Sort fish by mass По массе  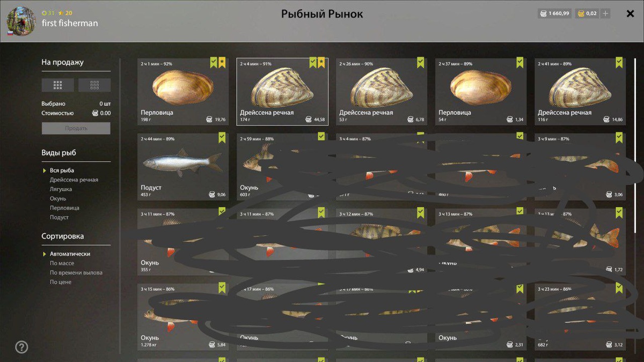[62, 263]
